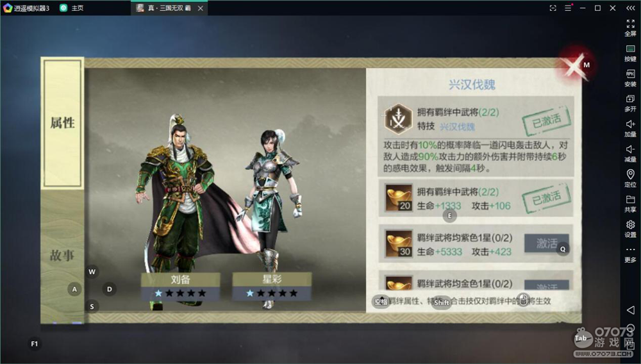Viewport: 641px width, 364px height.
Task: Show more tools (更多) in sidebar
Action: coord(630,254)
